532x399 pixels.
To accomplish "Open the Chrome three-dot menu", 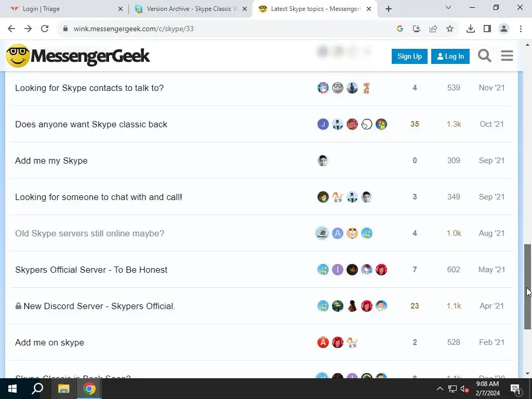I will click(521, 29).
